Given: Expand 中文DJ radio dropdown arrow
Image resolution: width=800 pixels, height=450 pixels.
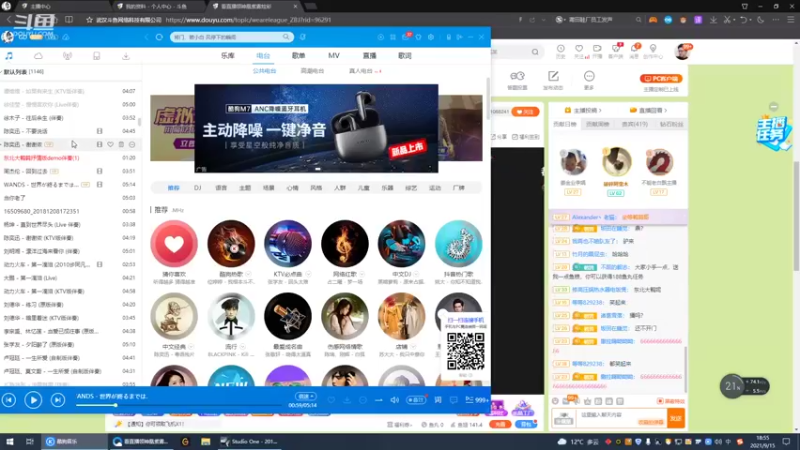Looking at the screenshot, I should [416, 274].
